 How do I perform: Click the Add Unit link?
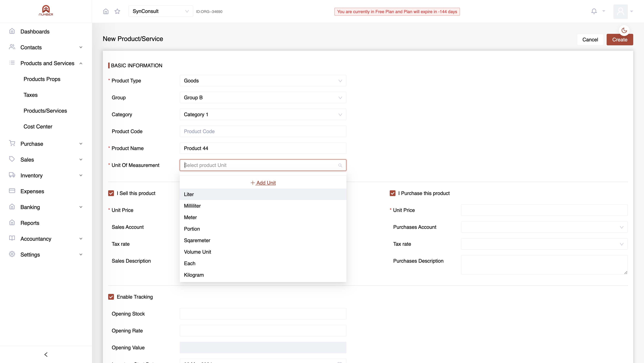263,183
